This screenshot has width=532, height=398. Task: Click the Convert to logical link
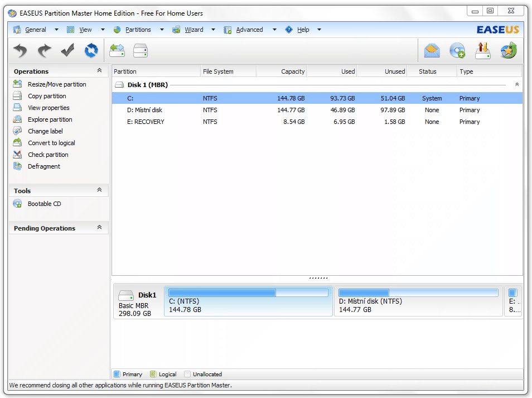pos(51,143)
